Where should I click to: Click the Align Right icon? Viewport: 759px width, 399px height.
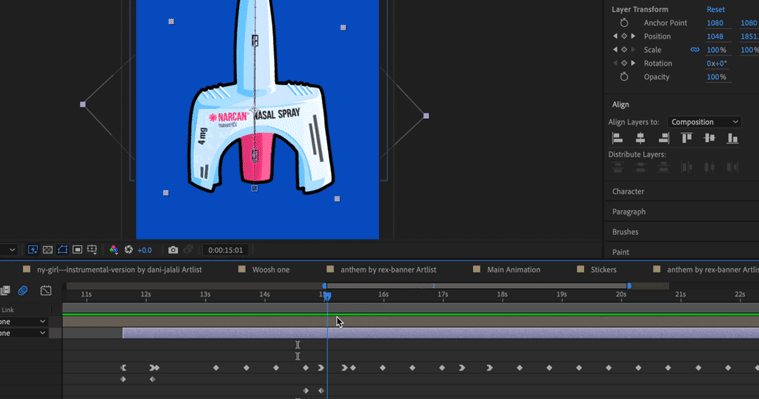point(664,138)
